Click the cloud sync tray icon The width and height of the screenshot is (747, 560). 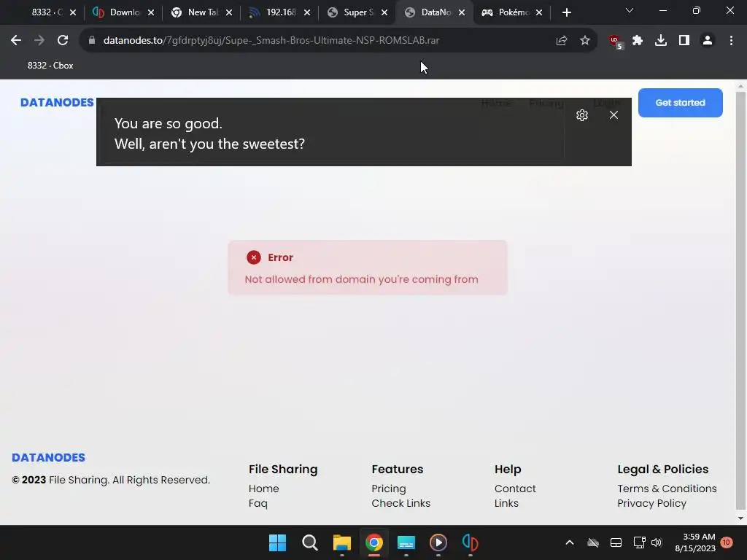click(x=592, y=542)
